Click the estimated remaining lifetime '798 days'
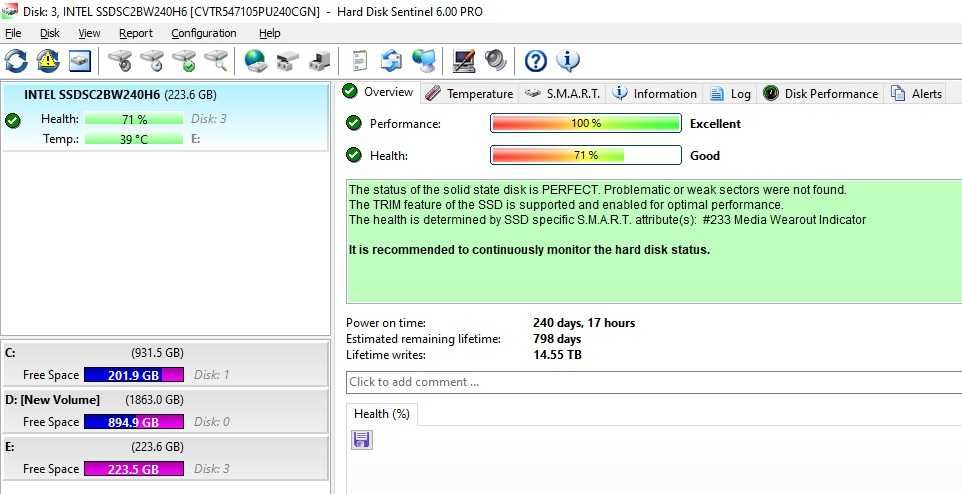 click(x=557, y=339)
